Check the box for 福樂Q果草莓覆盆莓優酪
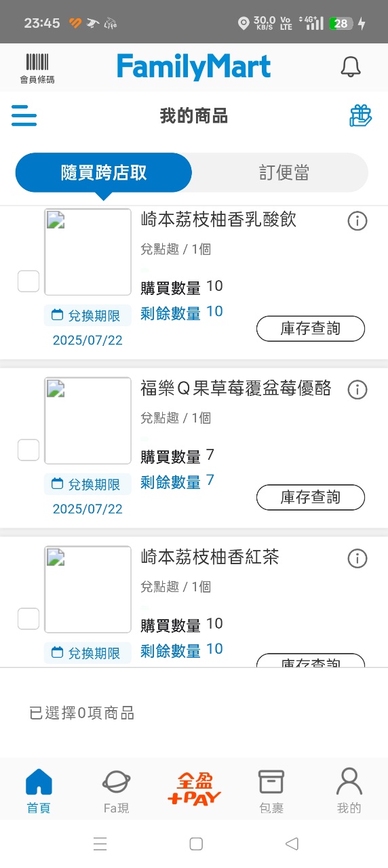 click(x=28, y=450)
